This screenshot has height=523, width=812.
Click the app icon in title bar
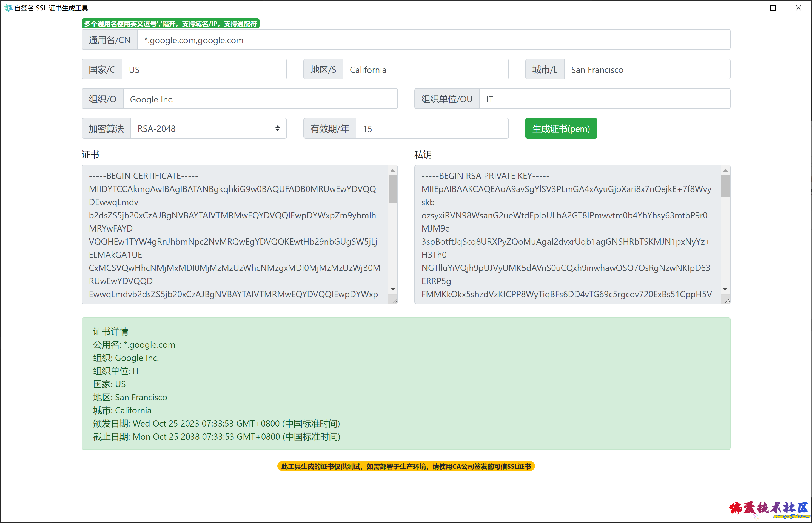[x=8, y=8]
